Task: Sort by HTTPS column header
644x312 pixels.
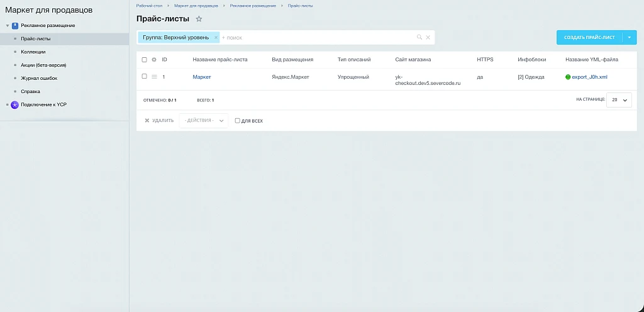Action: coord(485,60)
